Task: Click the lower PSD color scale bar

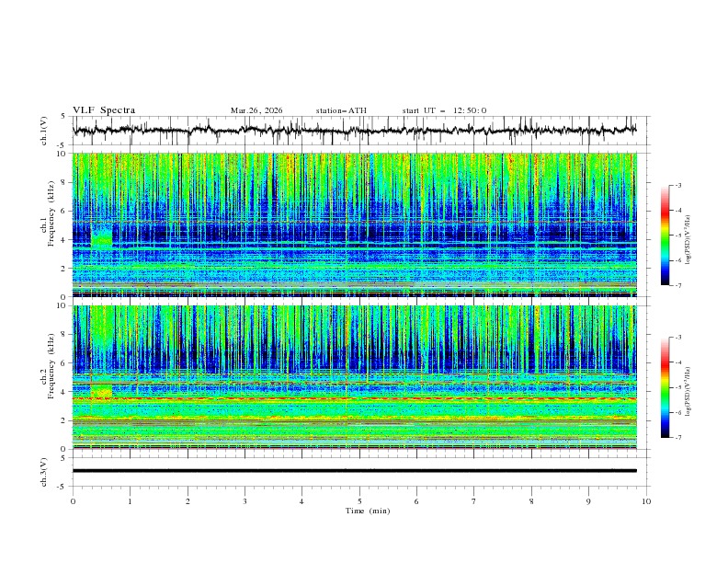Action: point(665,387)
